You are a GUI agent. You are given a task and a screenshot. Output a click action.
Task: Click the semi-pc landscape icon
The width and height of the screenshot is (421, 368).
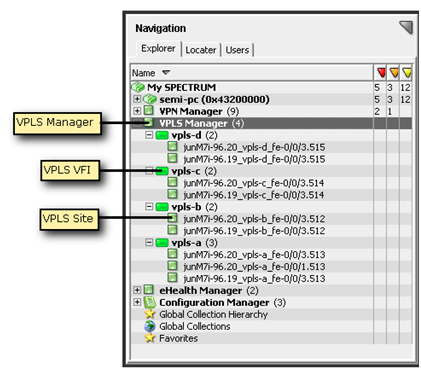150,99
